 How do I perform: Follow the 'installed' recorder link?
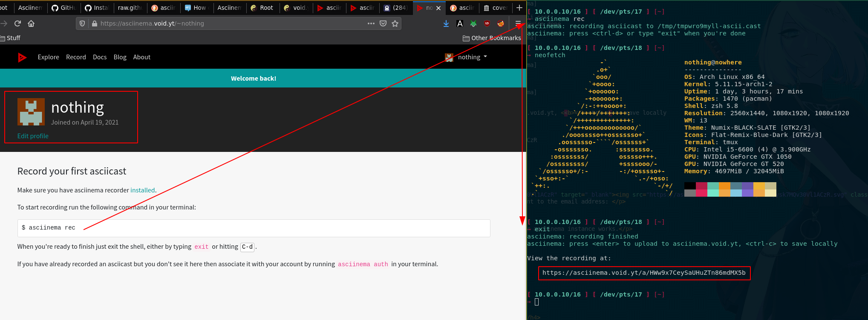[x=142, y=190]
